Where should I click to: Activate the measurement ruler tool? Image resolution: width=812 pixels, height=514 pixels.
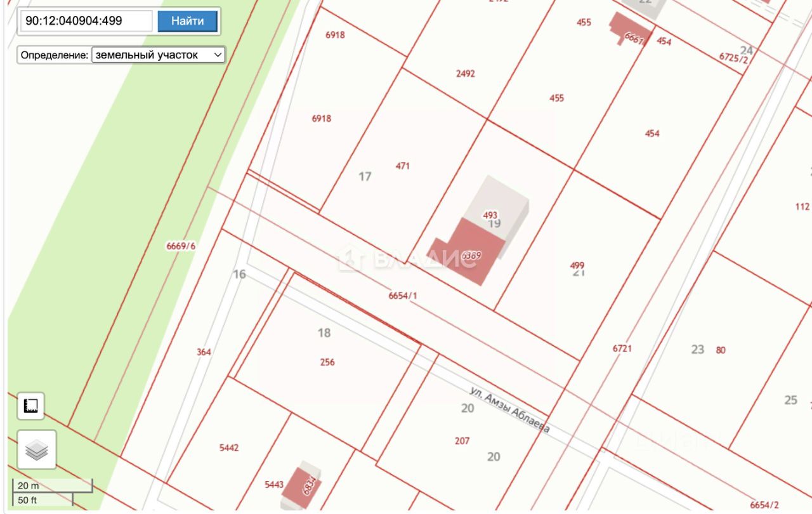(30, 405)
